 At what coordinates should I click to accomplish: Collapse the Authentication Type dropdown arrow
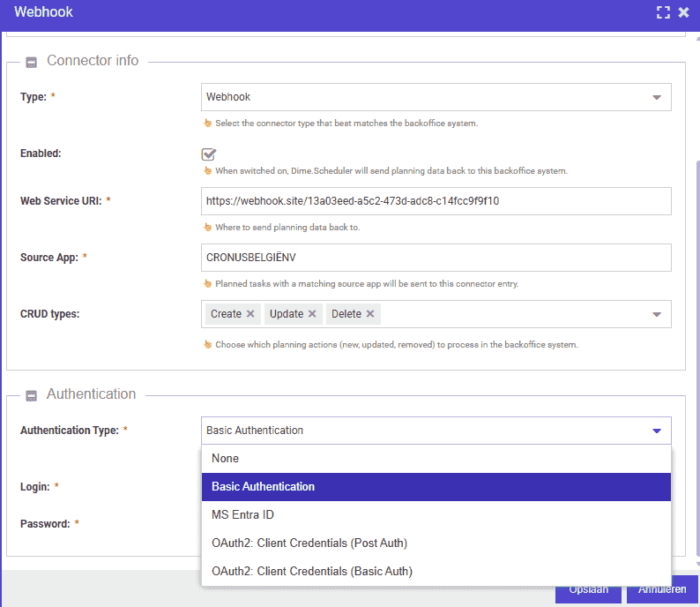[x=657, y=431]
